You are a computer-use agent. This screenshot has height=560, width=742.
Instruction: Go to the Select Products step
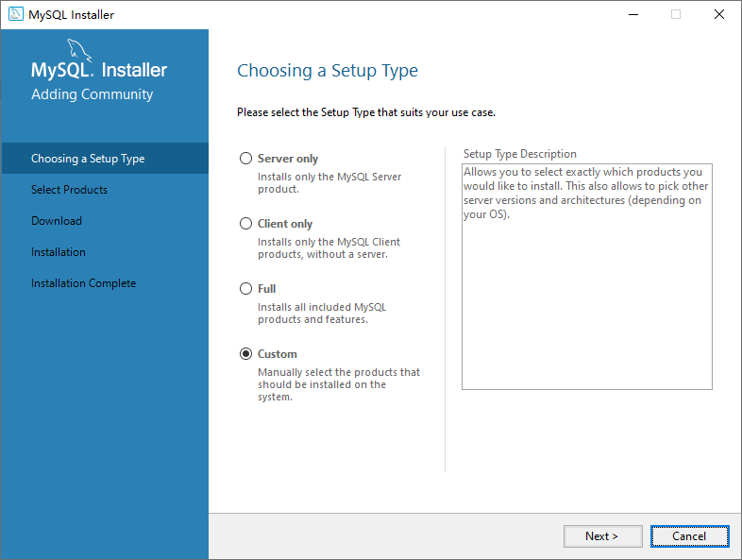coord(69,190)
